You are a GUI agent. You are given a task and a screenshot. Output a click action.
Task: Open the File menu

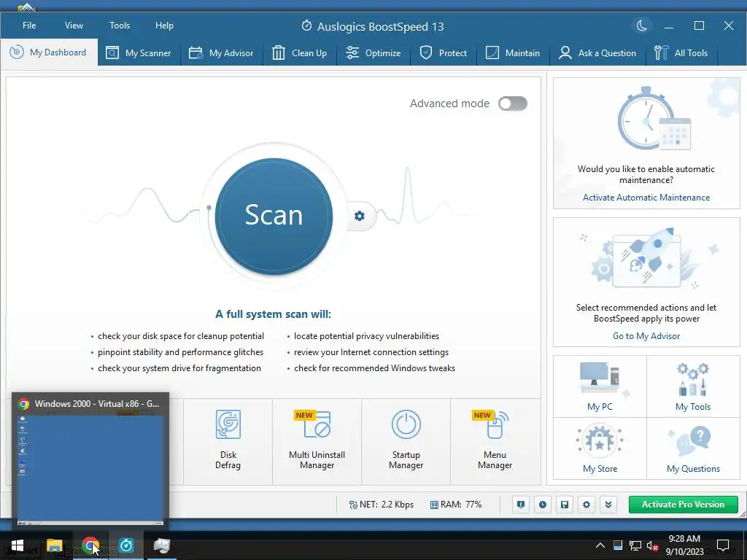click(x=29, y=26)
